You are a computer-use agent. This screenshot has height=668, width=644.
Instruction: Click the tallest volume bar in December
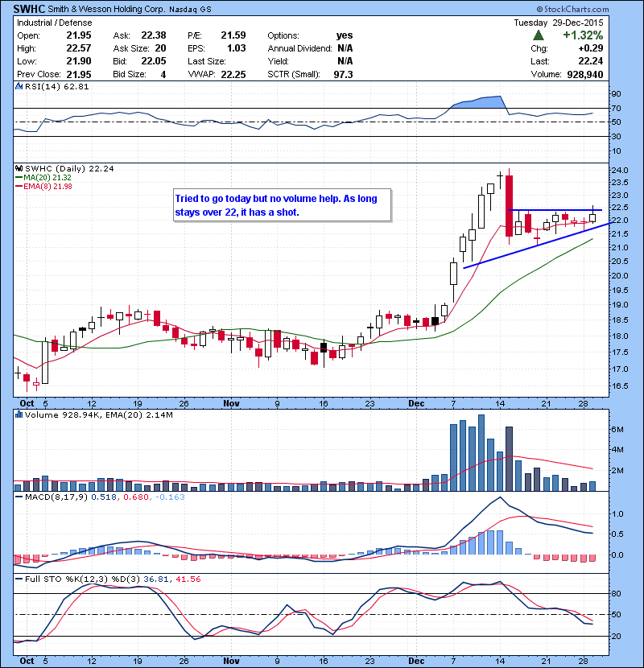click(481, 453)
